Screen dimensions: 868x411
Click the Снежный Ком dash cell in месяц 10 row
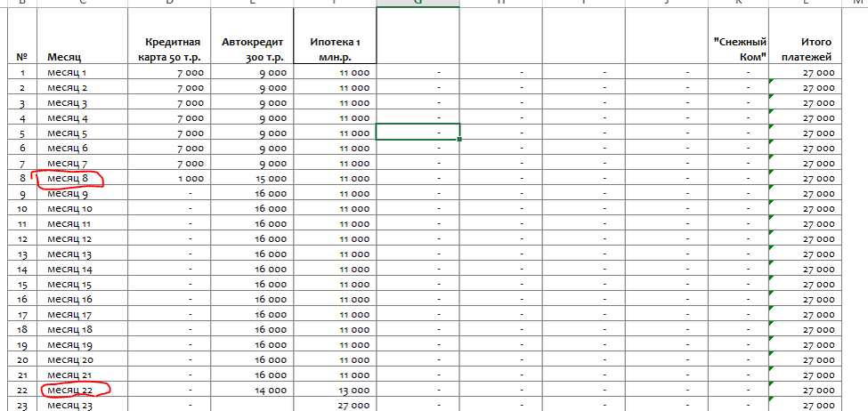(x=738, y=208)
